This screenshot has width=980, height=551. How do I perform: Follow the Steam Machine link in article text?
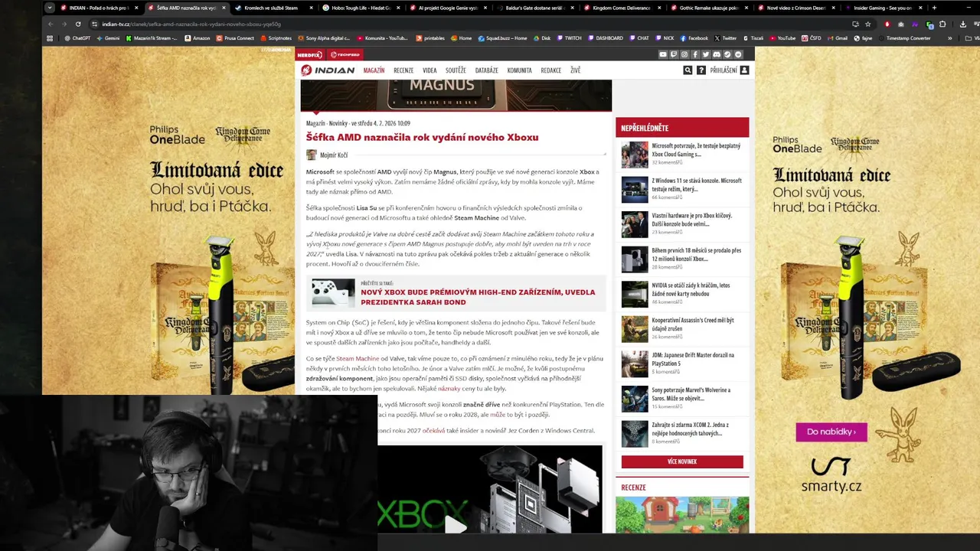point(358,358)
